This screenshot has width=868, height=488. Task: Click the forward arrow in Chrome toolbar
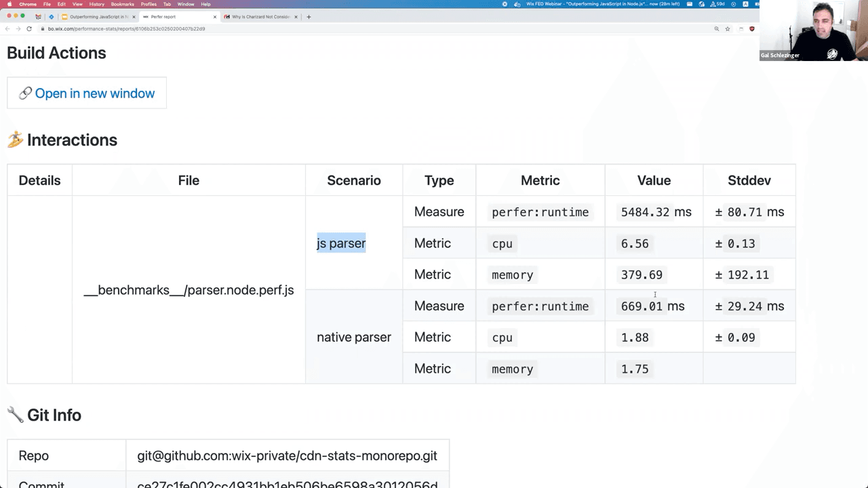pos(18,28)
